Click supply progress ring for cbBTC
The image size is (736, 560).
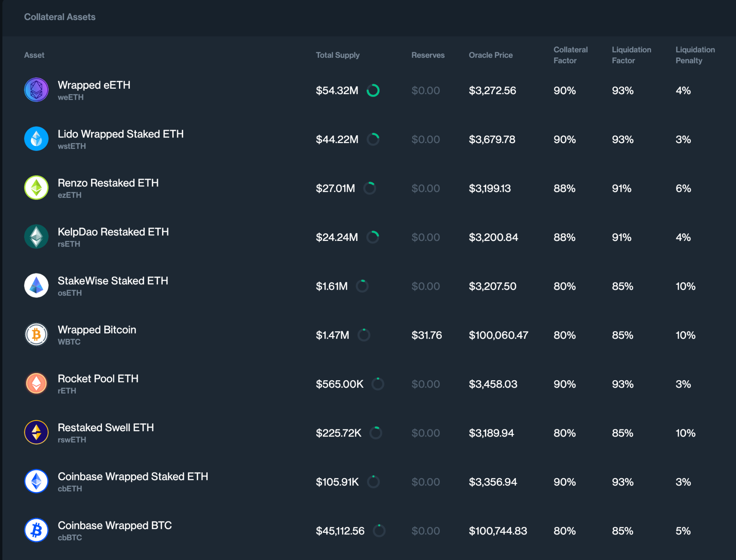pyautogui.click(x=379, y=531)
